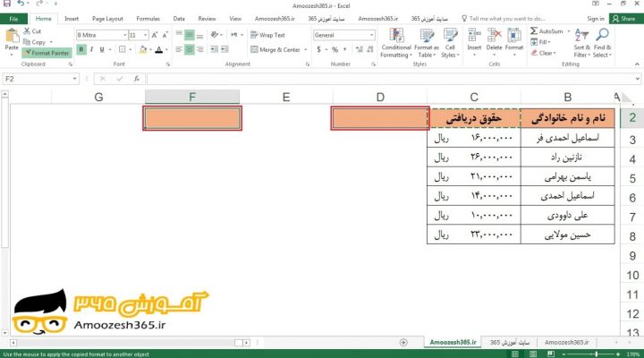
Task: Click the Orientation text angle icon
Action: pos(215,35)
